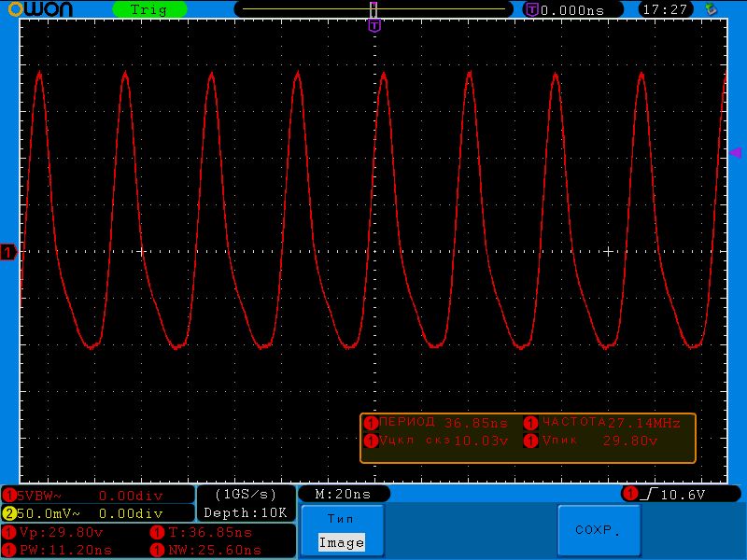Click channel 1 0.00div offset value
This screenshot has height=560, width=747.
[x=131, y=496]
